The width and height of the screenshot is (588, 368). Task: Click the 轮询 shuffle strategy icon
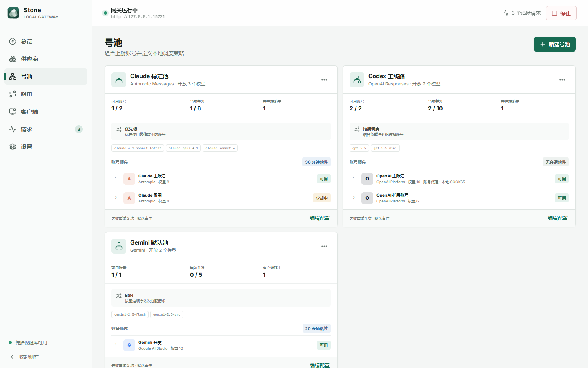point(118,296)
